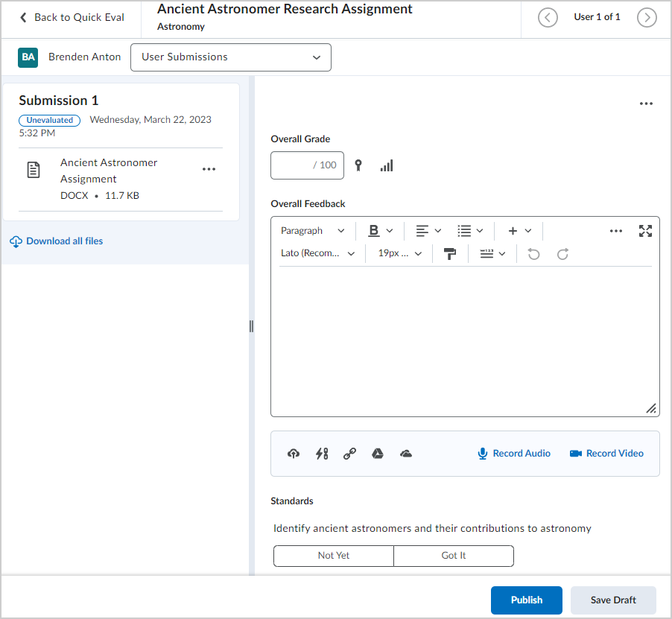Open the User Submissions dropdown
This screenshot has height=619, width=672.
[231, 57]
